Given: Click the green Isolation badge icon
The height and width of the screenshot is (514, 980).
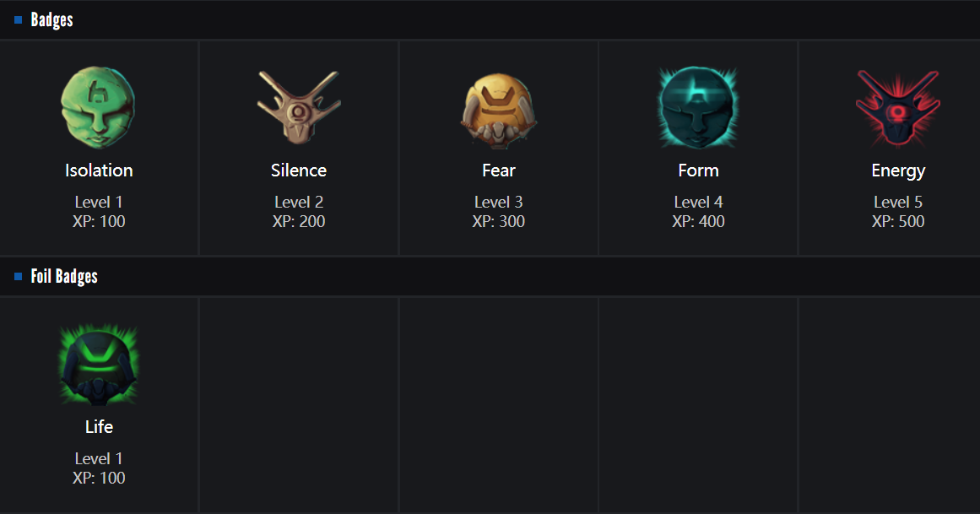Looking at the screenshot, I should 98,108.
